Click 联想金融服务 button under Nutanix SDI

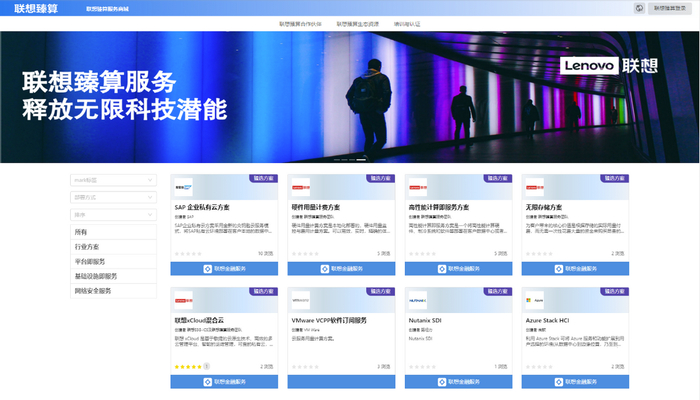458,382
